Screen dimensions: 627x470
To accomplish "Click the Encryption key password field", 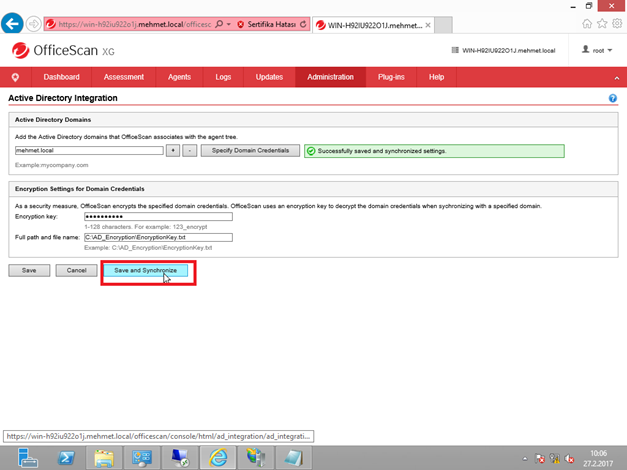I will point(158,216).
